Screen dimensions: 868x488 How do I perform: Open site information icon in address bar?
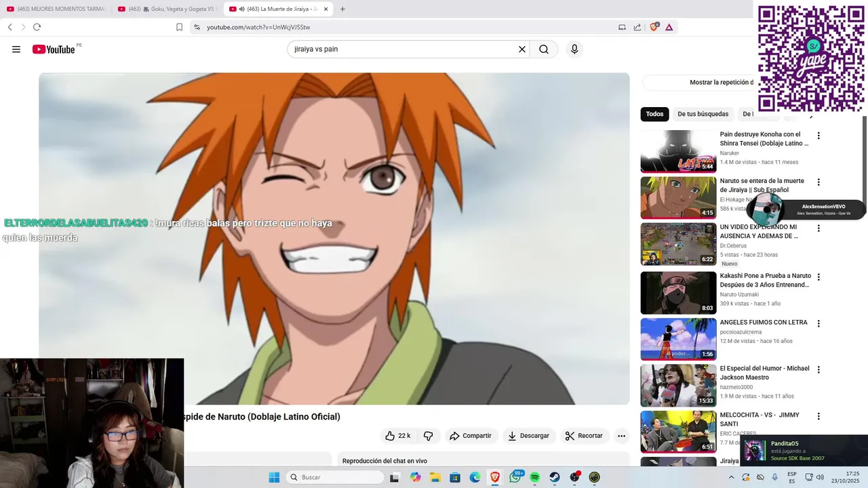point(197,27)
